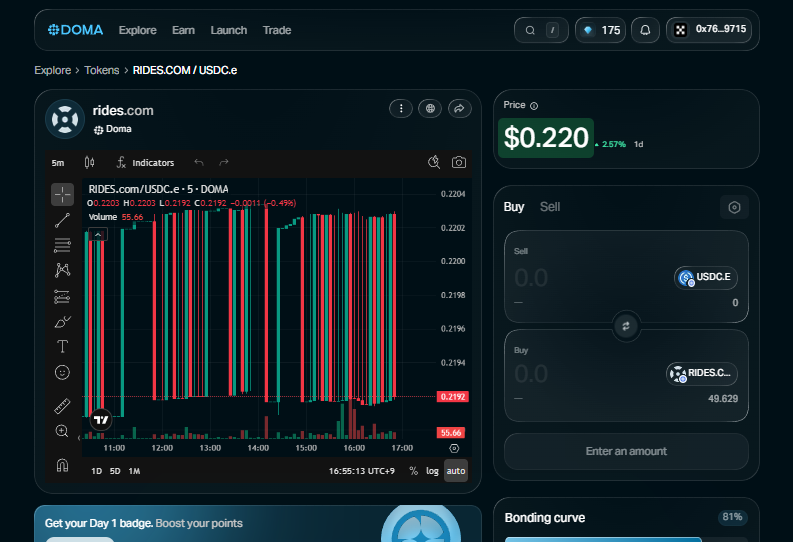Open the 175 points gem badge

(601, 30)
